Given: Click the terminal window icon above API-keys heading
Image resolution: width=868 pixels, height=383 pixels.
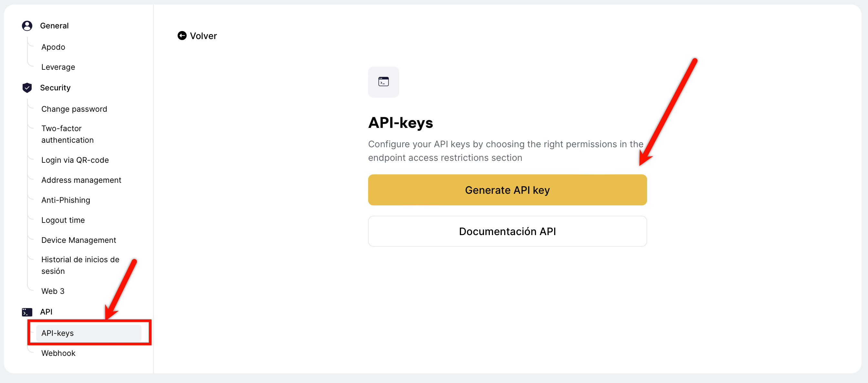Looking at the screenshot, I should pyautogui.click(x=383, y=82).
